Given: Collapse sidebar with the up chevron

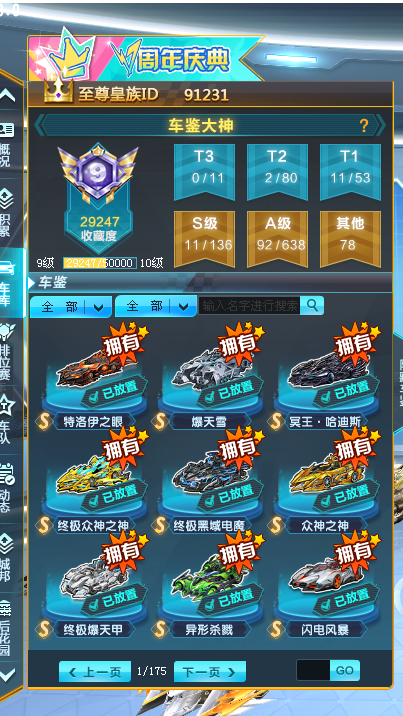Looking at the screenshot, I should pos(7,95).
